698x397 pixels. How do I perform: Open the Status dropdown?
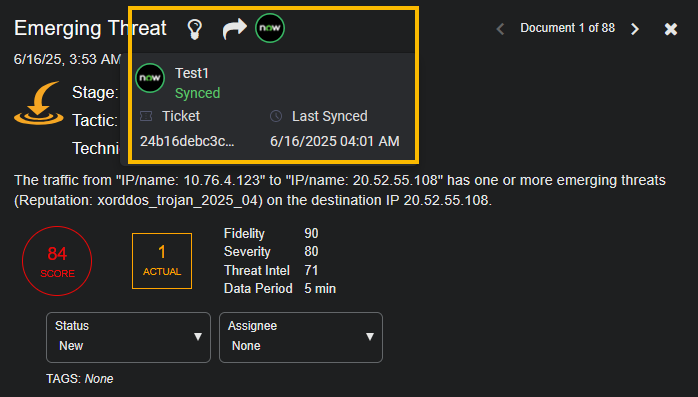pyautogui.click(x=128, y=337)
